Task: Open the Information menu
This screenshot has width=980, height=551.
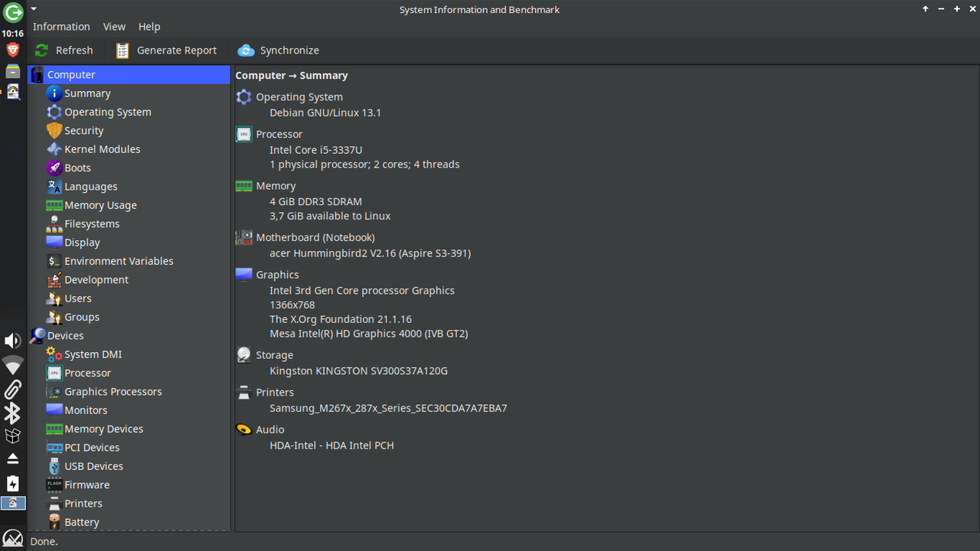Action: pyautogui.click(x=61, y=26)
